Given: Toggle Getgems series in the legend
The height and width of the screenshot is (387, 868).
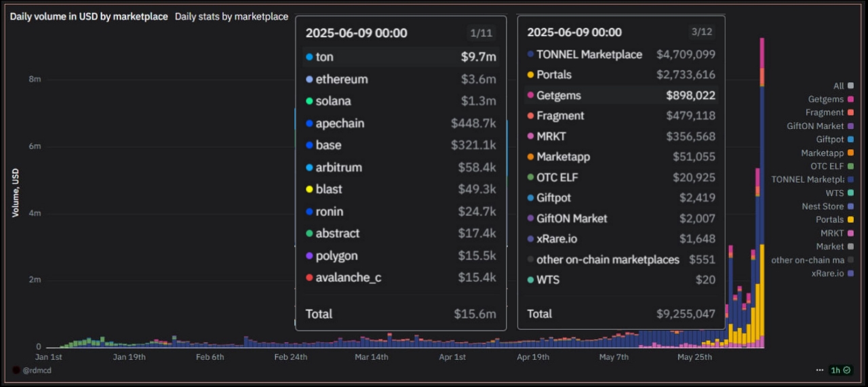Looking at the screenshot, I should [x=831, y=99].
